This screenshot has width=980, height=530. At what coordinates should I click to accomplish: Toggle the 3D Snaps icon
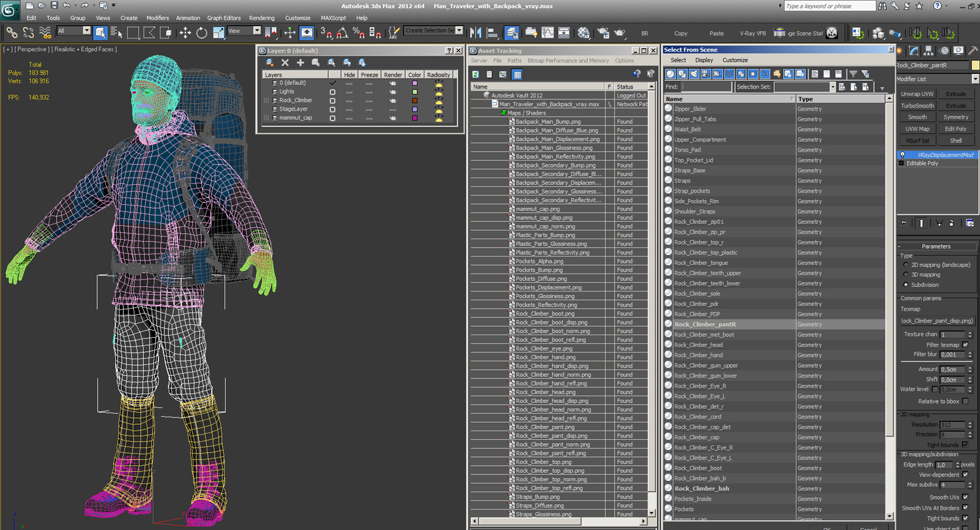pos(326,32)
